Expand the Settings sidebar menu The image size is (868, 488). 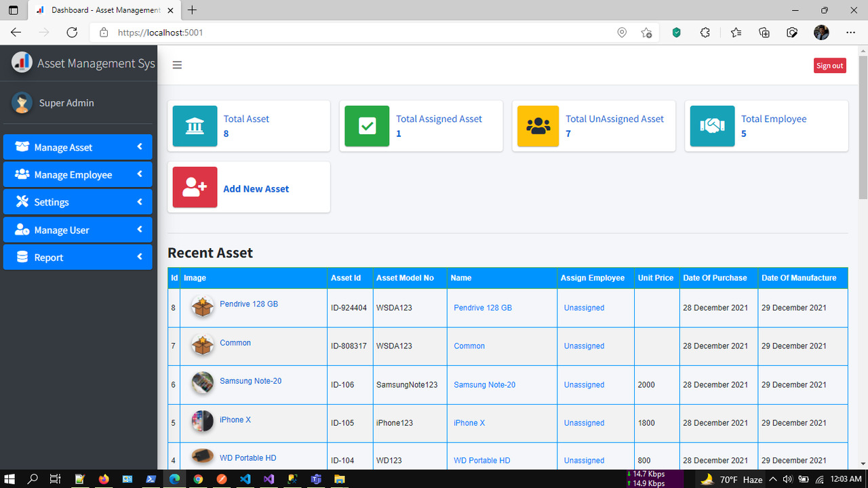point(77,202)
